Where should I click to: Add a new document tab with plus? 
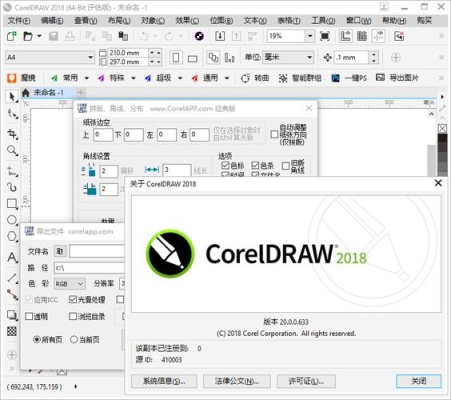[81, 92]
